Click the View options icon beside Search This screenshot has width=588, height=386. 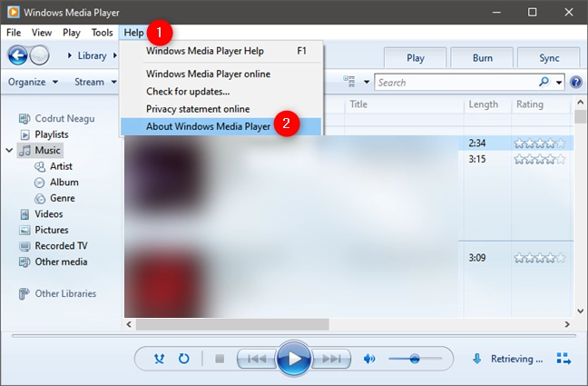(349, 82)
